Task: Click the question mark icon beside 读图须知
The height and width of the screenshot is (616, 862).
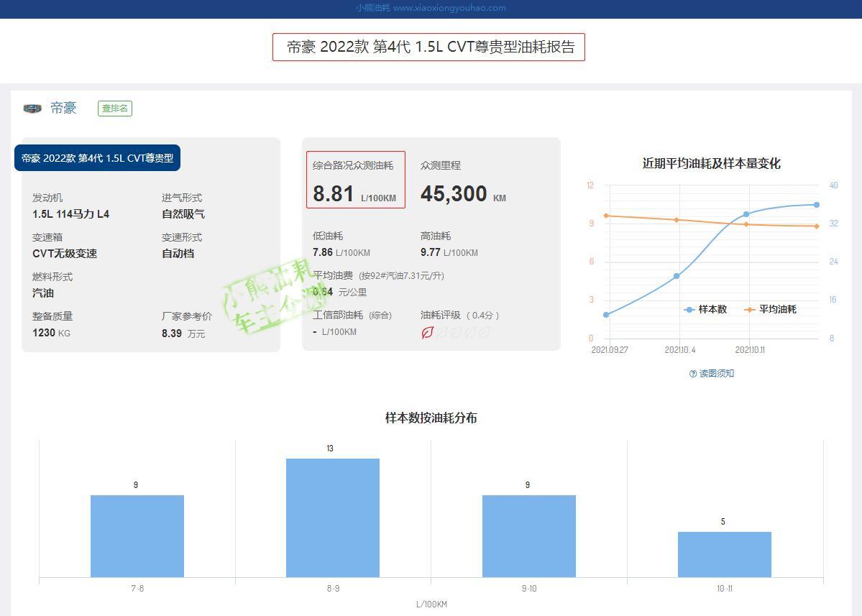Action: (692, 374)
